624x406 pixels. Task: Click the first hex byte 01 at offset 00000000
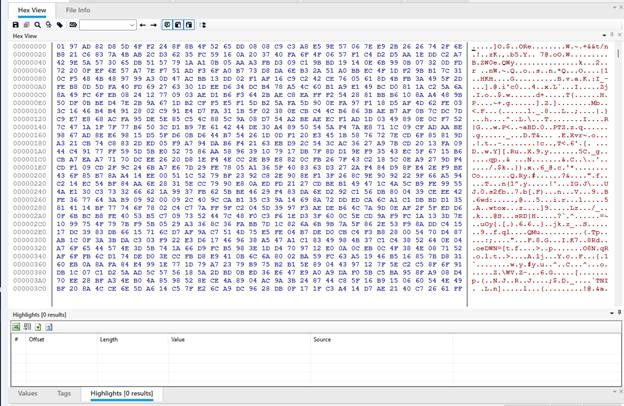pos(60,47)
